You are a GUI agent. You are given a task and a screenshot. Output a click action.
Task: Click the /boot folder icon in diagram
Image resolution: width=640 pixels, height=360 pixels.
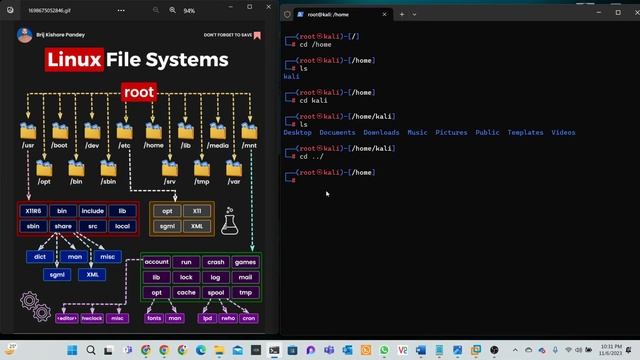[x=60, y=131]
